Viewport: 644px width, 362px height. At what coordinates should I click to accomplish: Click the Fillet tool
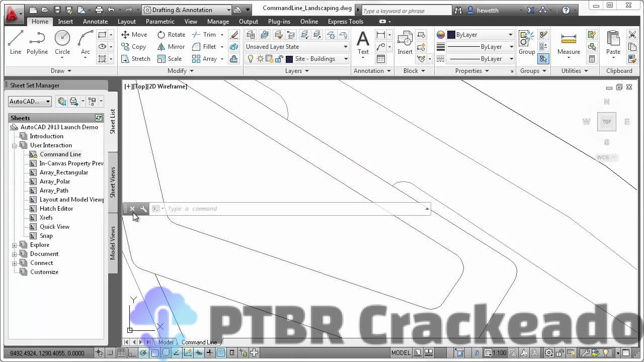pos(204,47)
